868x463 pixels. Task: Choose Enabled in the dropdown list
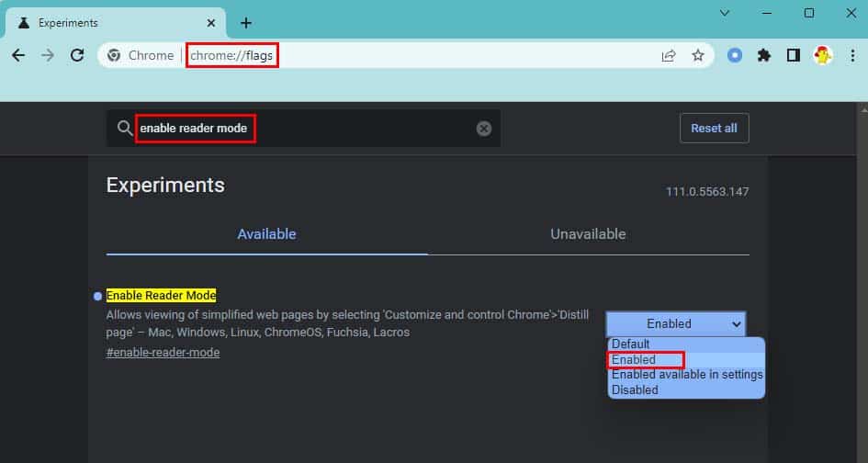(x=686, y=360)
